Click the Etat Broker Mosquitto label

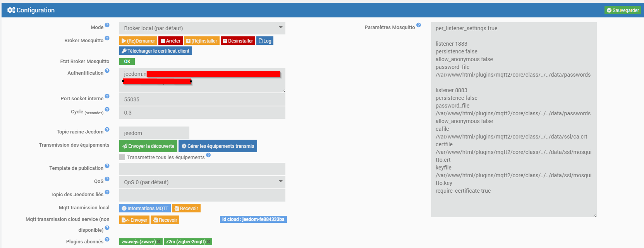pos(85,61)
